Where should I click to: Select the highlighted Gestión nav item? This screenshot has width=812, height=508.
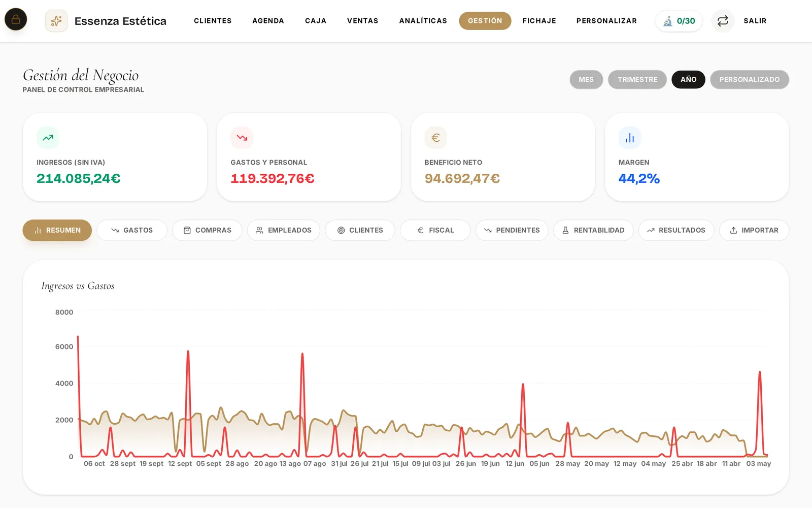point(485,21)
